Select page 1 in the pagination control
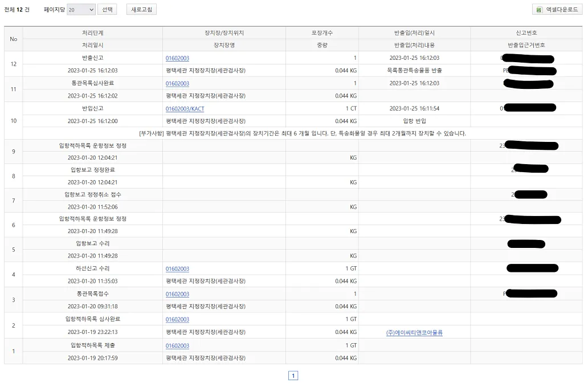 293,375
